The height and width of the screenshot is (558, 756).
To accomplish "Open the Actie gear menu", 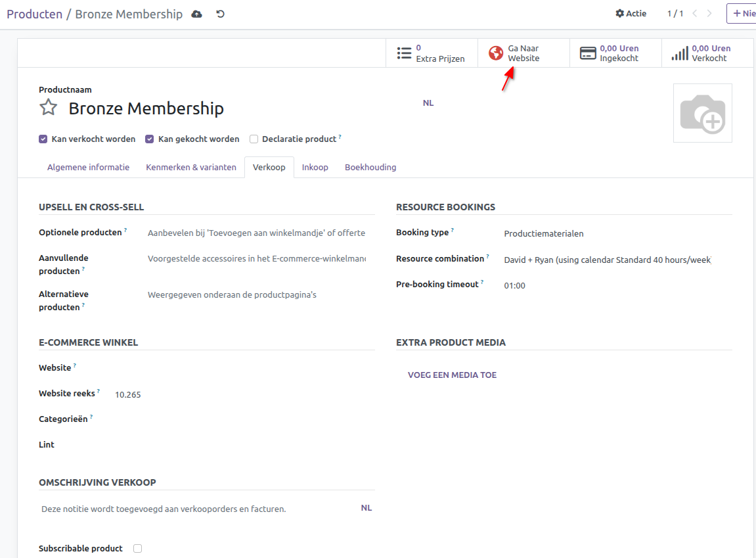I will click(x=631, y=14).
